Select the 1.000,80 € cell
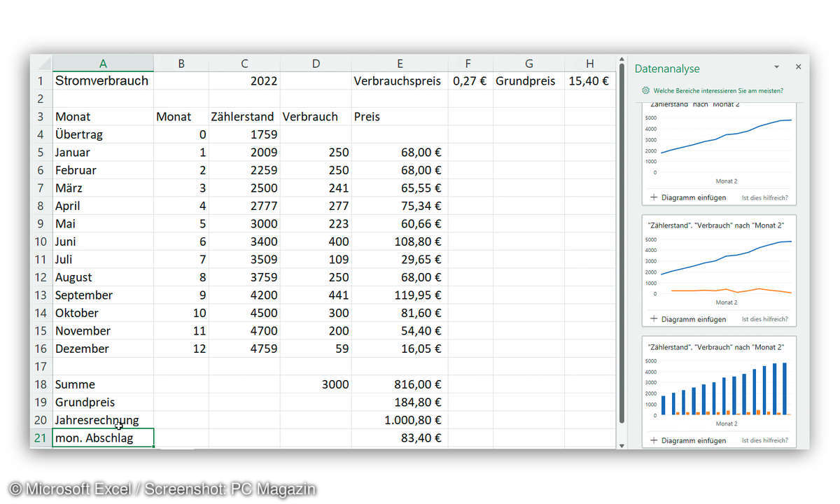The height and width of the screenshot is (504, 840). coord(400,420)
